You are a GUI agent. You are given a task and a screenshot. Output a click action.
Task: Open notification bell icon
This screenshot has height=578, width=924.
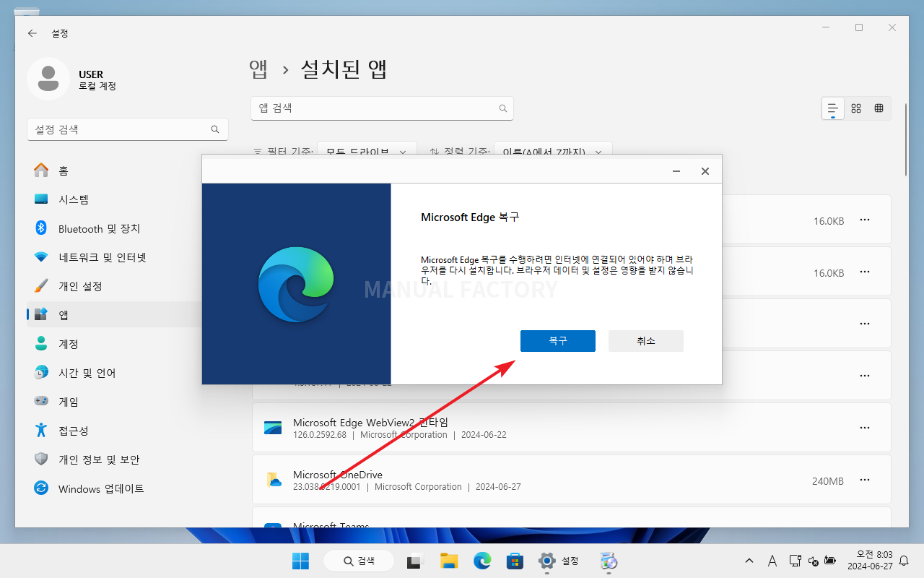904,561
